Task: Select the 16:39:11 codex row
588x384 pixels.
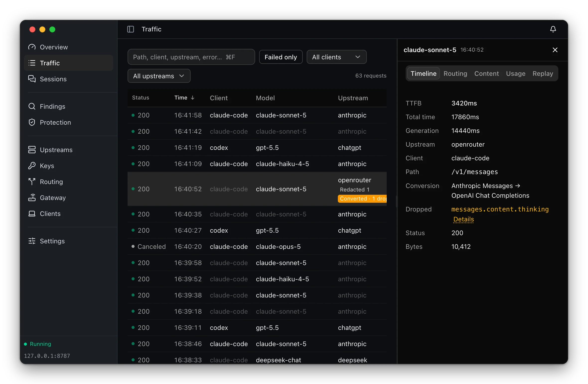Action: 257,328
